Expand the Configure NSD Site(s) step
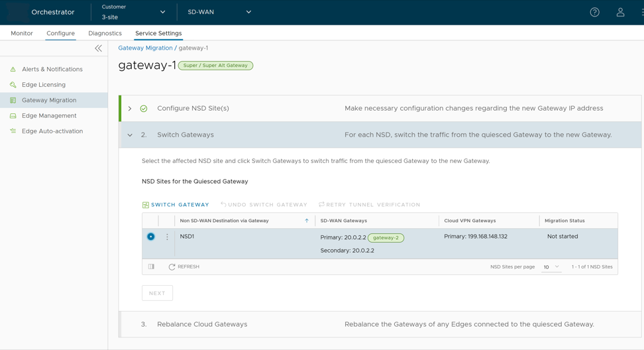 [130, 109]
